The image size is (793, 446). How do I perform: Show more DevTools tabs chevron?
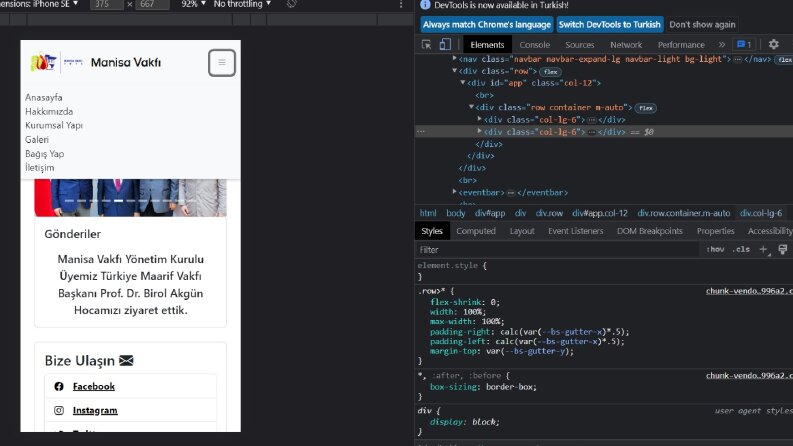(722, 44)
